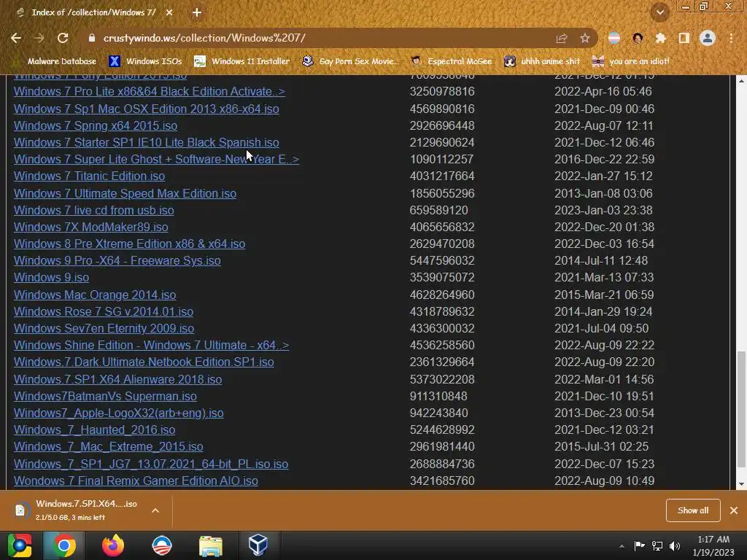Select the Index of /collection/Windows 7 tab
The height and width of the screenshot is (560, 747).
(93, 13)
